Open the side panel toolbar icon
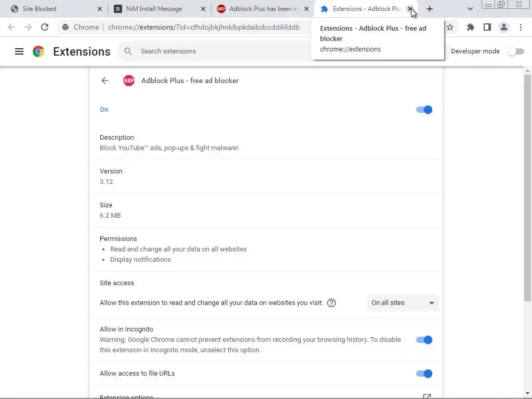Screen dimensions: 532x399 coord(487,27)
